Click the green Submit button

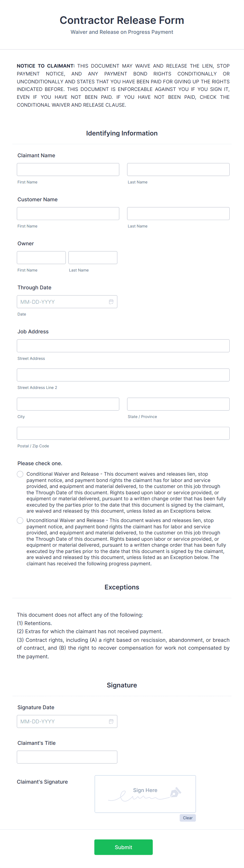tap(123, 847)
